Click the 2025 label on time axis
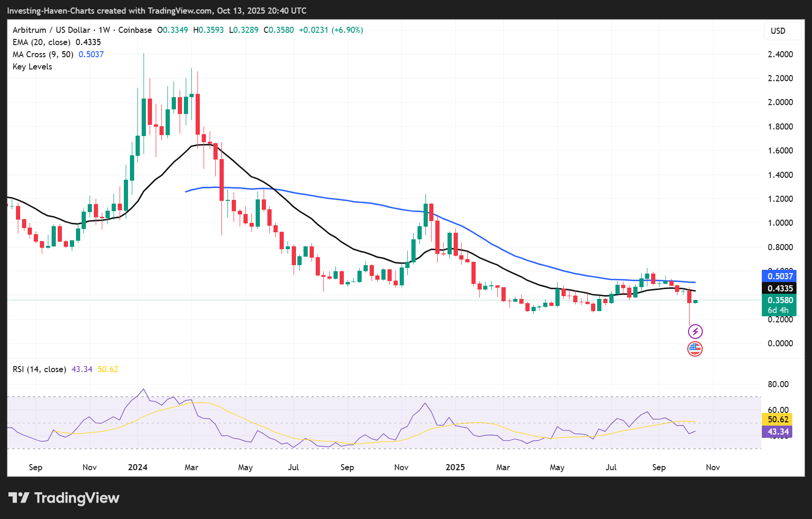The image size is (812, 519). click(x=455, y=467)
